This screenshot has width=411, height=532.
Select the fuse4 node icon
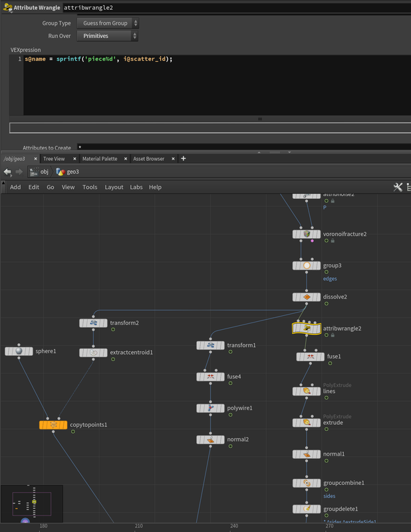point(210,376)
